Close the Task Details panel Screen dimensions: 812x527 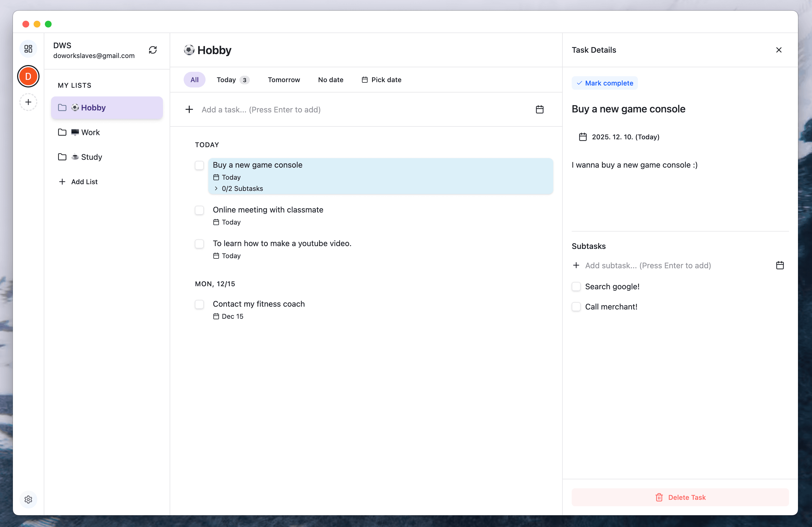[x=779, y=50]
